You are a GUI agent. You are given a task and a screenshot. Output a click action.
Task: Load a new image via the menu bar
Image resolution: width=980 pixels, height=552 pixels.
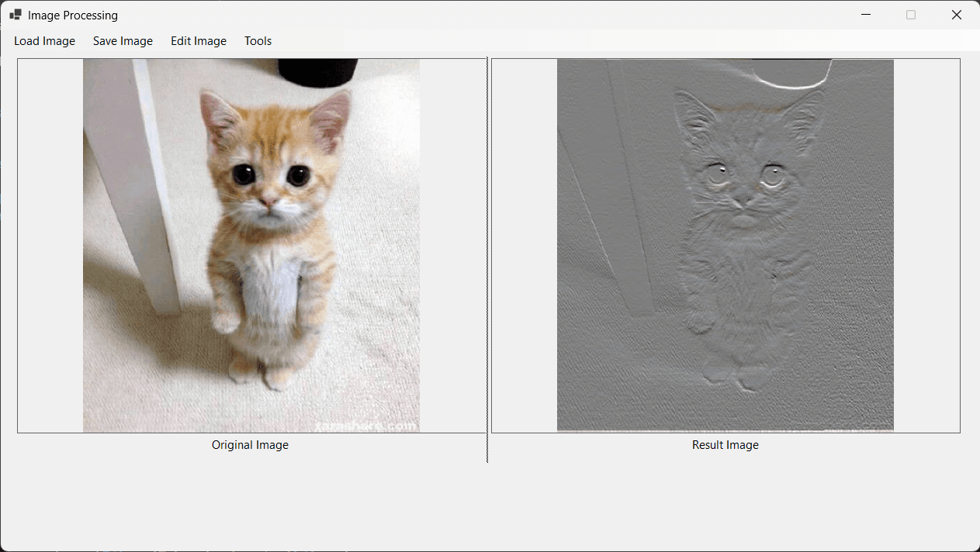(x=44, y=40)
